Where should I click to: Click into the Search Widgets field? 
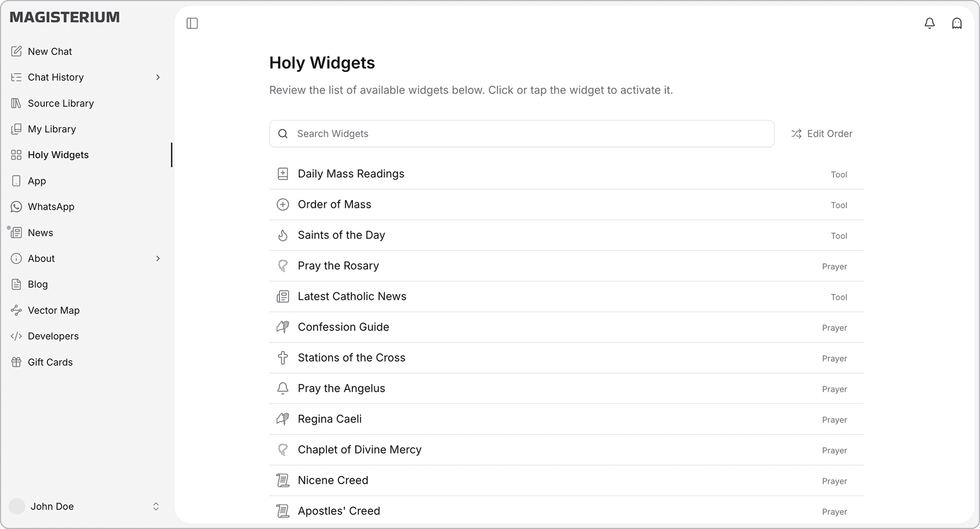point(521,134)
